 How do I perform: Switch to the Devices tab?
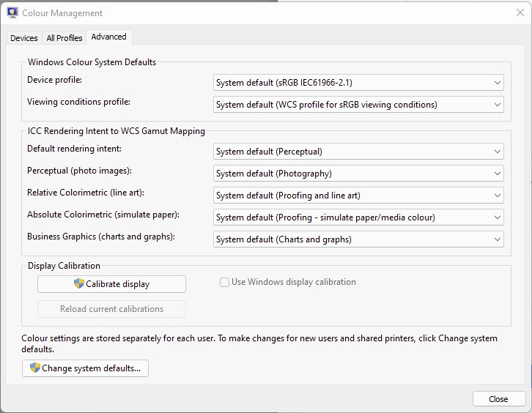point(23,38)
